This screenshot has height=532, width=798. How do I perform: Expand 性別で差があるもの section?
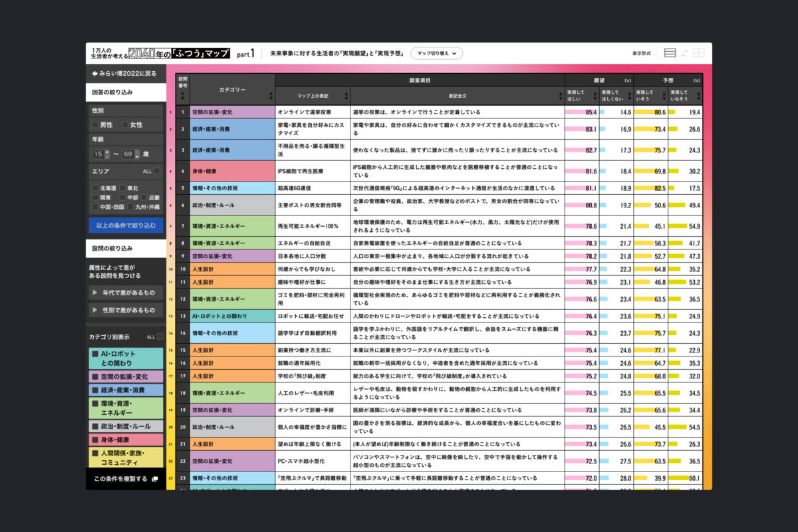(126, 310)
